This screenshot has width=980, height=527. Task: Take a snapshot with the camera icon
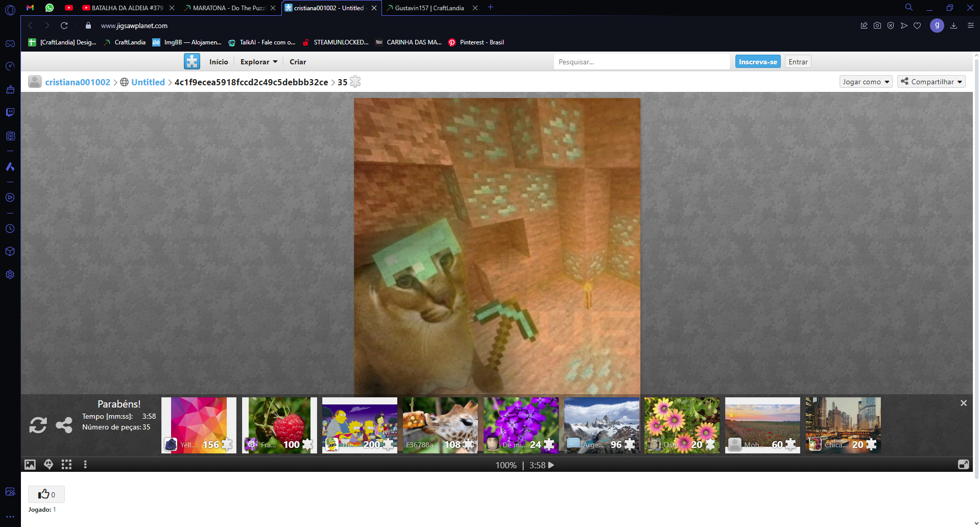click(877, 26)
